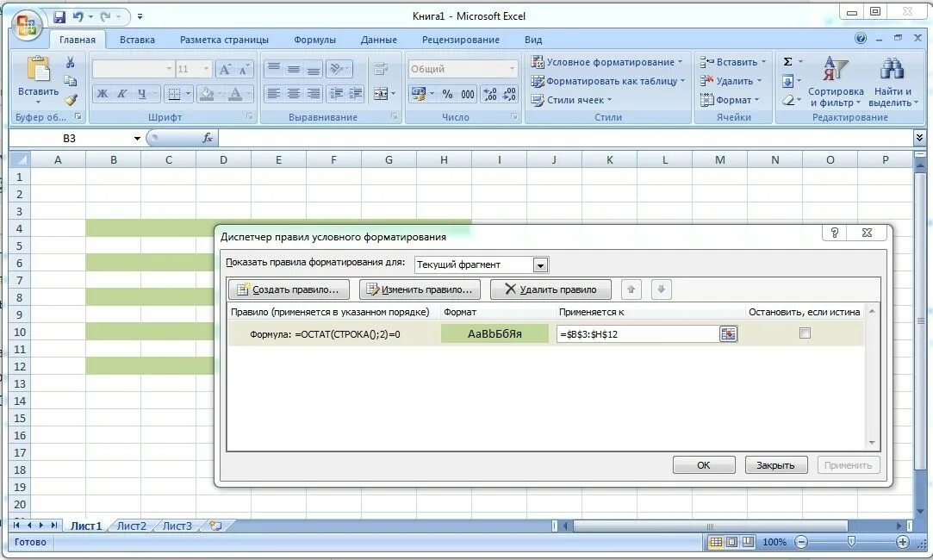The image size is (933, 560).
Task: Select the Format Painter brush
Action: 71,100
